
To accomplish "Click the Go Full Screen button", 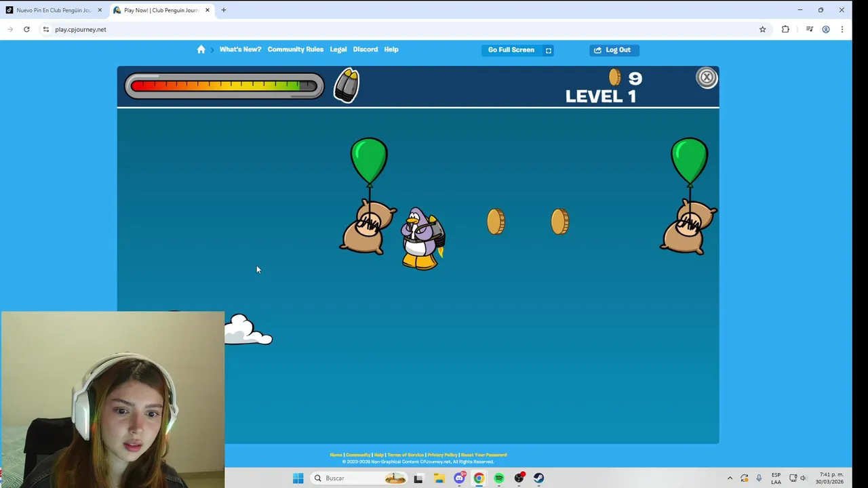I will coord(518,50).
